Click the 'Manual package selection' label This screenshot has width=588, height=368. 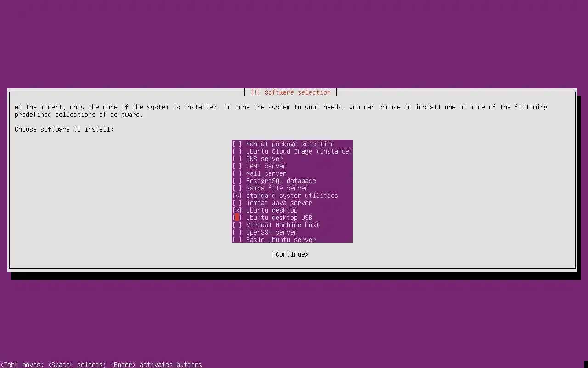click(x=290, y=144)
